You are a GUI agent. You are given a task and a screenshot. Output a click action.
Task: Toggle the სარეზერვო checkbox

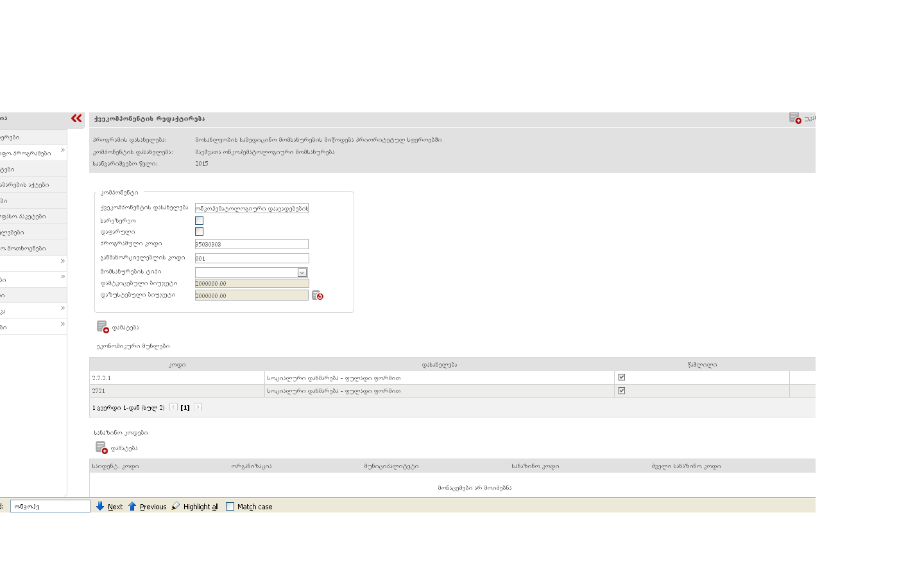tap(199, 220)
